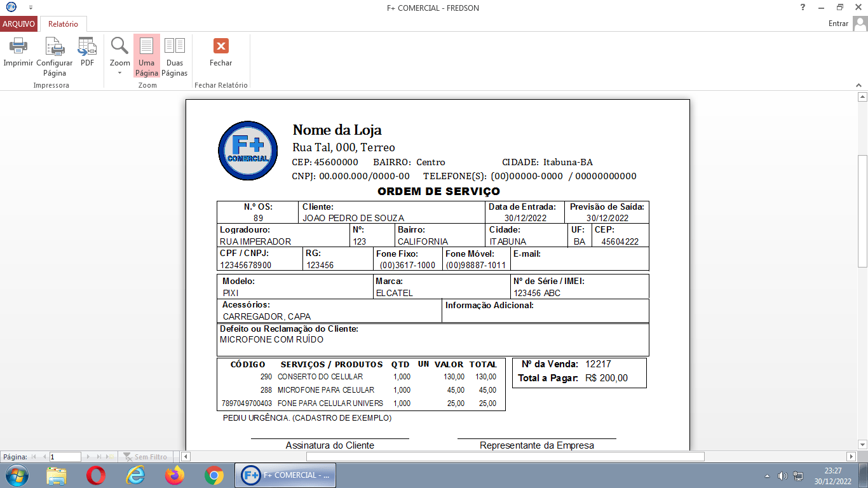Open Configurar Página settings
The height and width of the screenshot is (488, 868).
click(x=55, y=46)
